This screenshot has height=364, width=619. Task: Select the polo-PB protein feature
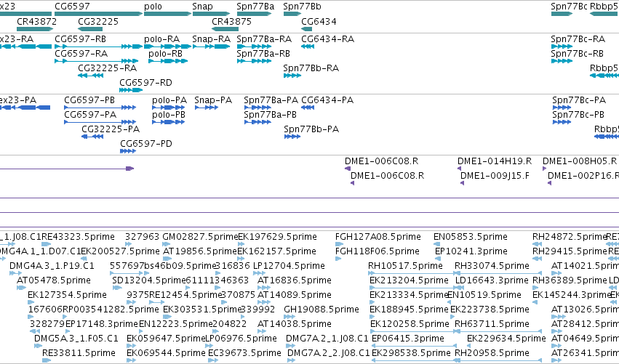[169, 122]
